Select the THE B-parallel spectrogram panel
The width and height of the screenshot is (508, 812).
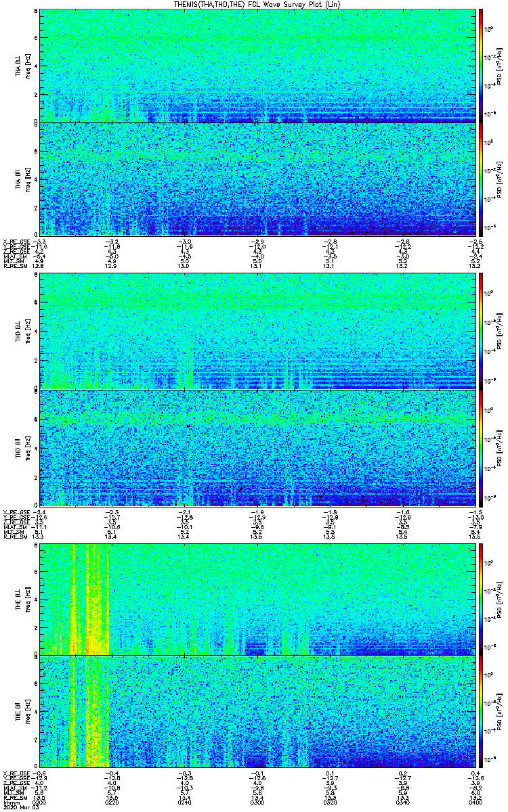257,713
